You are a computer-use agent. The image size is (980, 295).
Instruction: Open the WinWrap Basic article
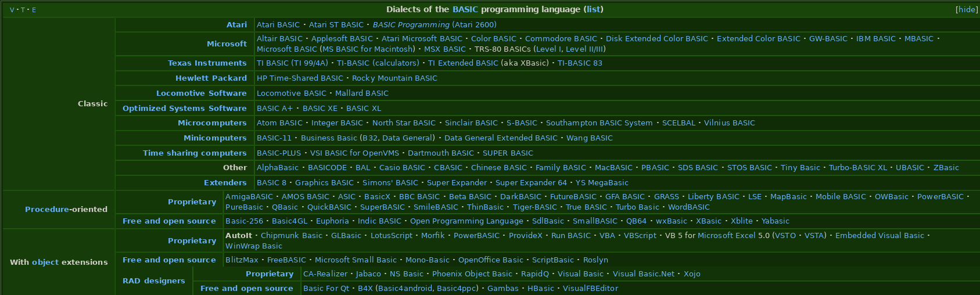(254, 246)
